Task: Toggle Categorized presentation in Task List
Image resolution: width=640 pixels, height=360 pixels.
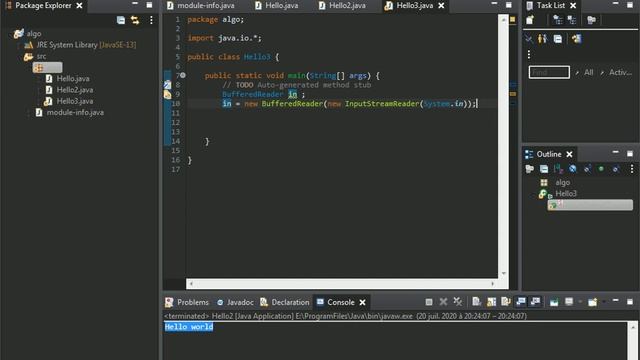Action: [558, 20]
